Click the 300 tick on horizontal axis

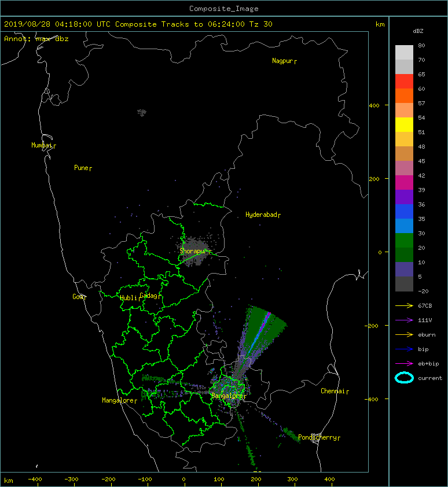(292, 479)
